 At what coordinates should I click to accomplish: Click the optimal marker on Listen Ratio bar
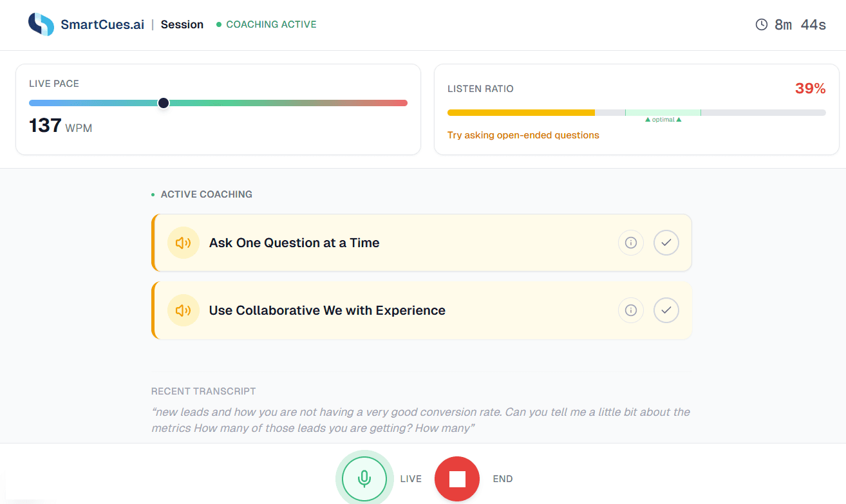[662, 119]
